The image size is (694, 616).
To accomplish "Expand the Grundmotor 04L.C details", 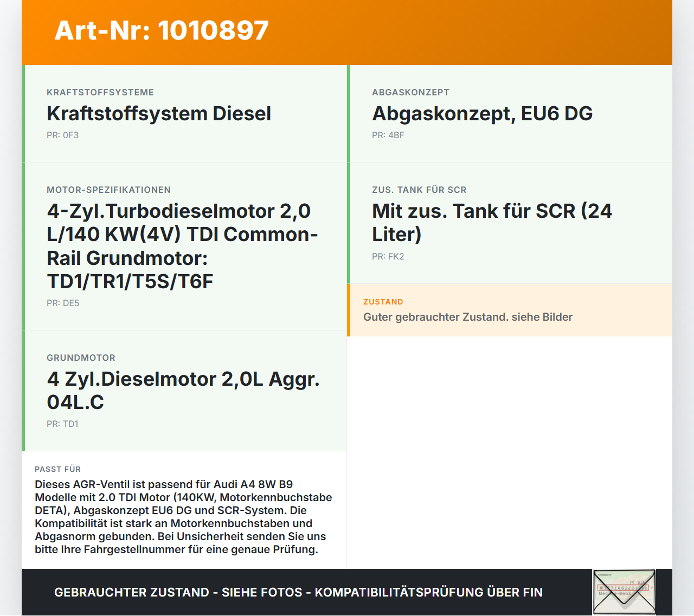I will pos(184,391).
